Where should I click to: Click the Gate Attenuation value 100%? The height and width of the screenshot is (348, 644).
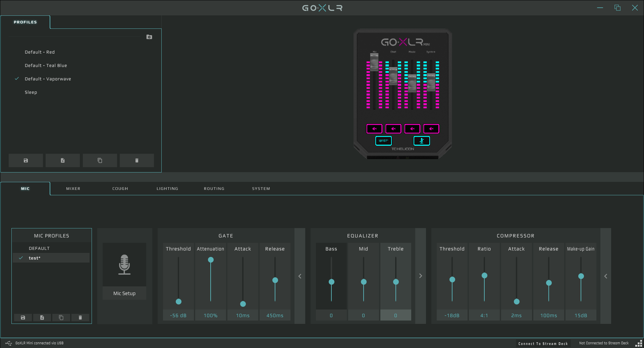tap(211, 316)
